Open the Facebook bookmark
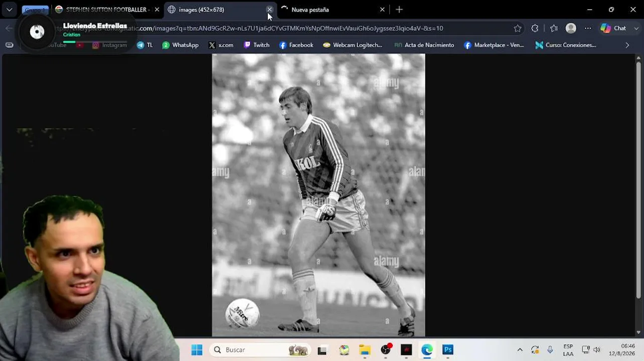 (x=296, y=45)
